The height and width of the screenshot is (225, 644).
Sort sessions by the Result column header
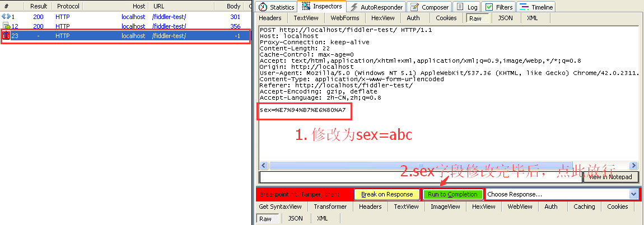(39, 6)
